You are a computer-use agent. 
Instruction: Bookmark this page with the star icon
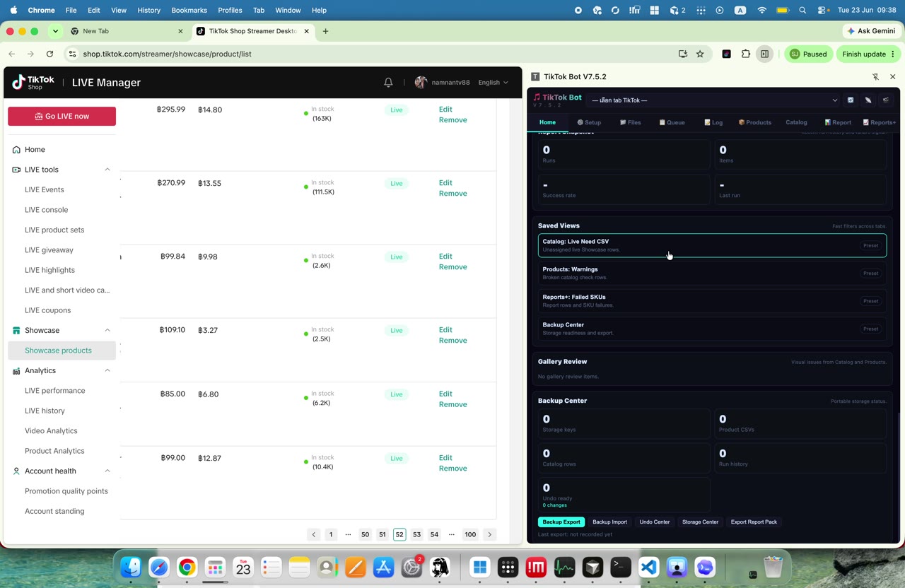pyautogui.click(x=700, y=54)
